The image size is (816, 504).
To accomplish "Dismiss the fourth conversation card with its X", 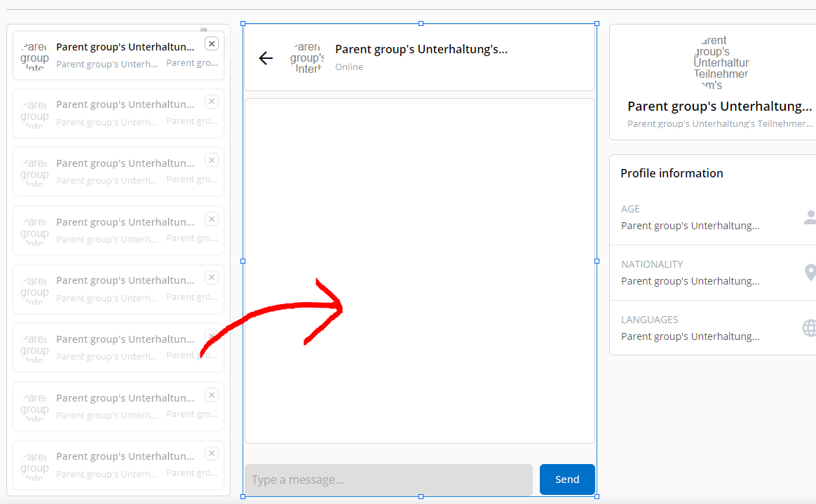I will coord(212,219).
